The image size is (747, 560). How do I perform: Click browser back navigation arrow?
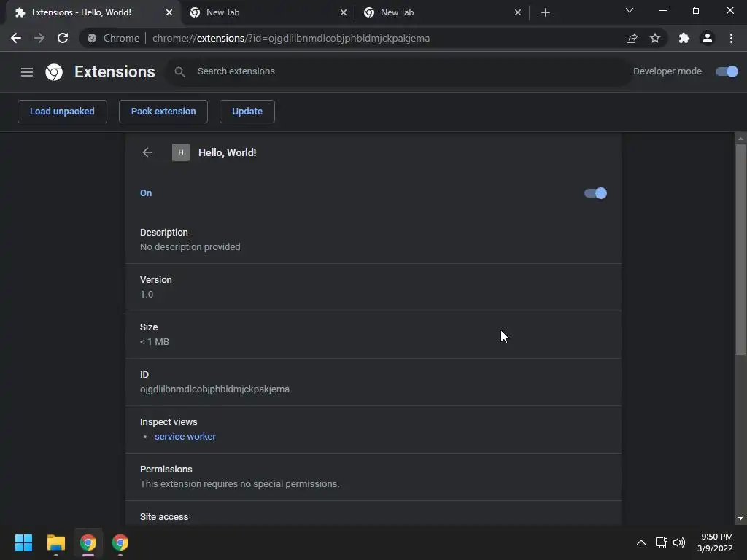(16, 38)
